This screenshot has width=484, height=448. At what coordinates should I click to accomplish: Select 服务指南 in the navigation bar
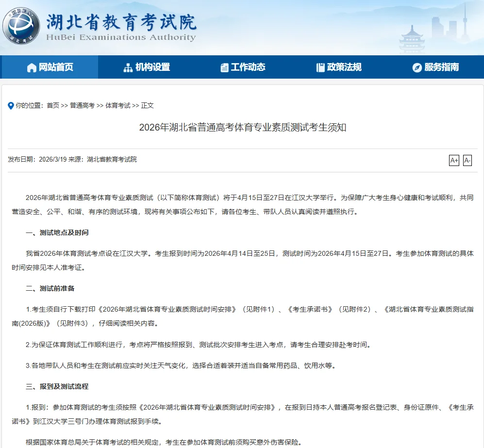tap(441, 67)
